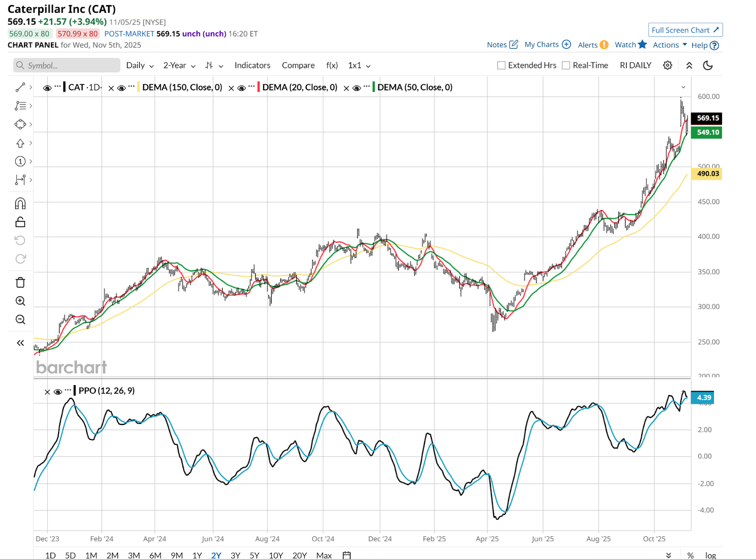Click the zoom in magnifier icon
Viewport: 756px width, 560px height.
pos(20,301)
